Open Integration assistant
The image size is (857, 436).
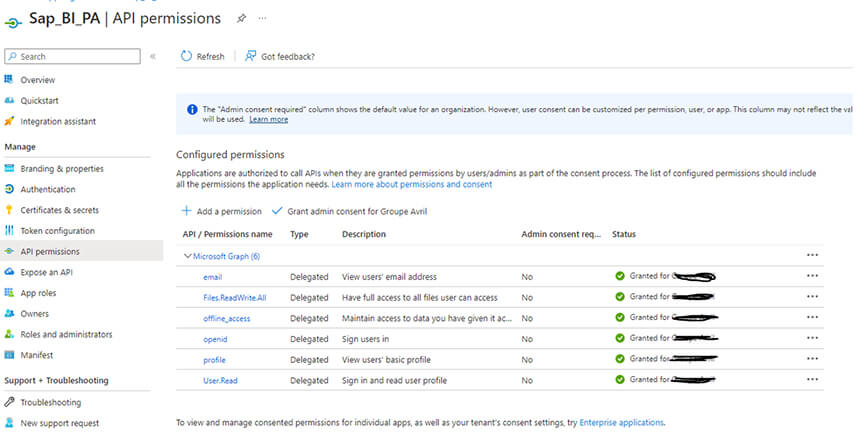pyautogui.click(x=58, y=121)
